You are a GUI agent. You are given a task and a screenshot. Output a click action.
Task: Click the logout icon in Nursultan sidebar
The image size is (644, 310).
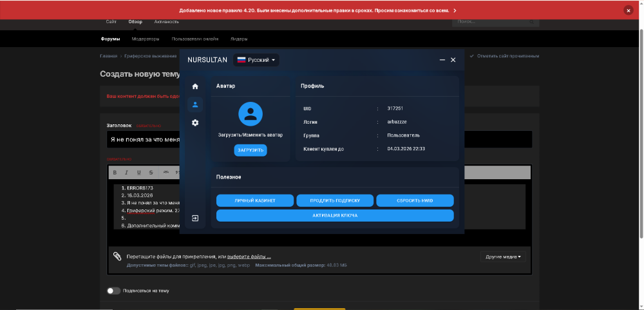click(195, 218)
